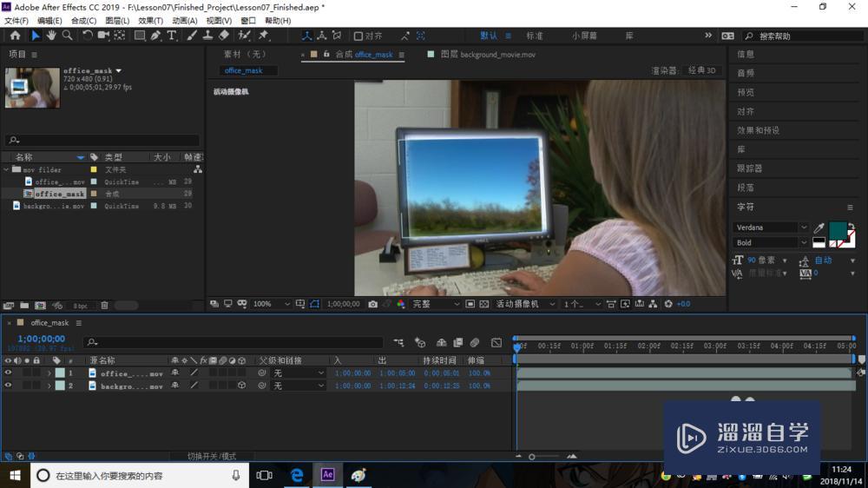This screenshot has height=488, width=868.
Task: Delete the selected item with the trash icon
Action: coord(104,305)
